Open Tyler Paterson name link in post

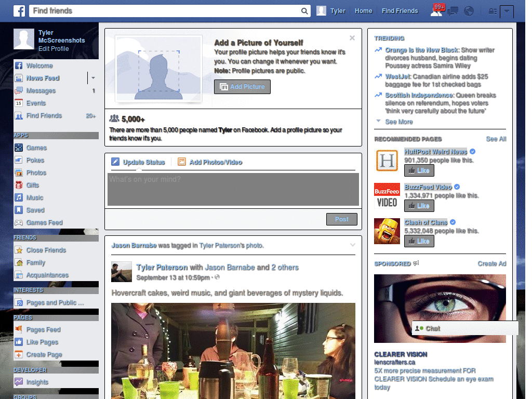tap(162, 268)
